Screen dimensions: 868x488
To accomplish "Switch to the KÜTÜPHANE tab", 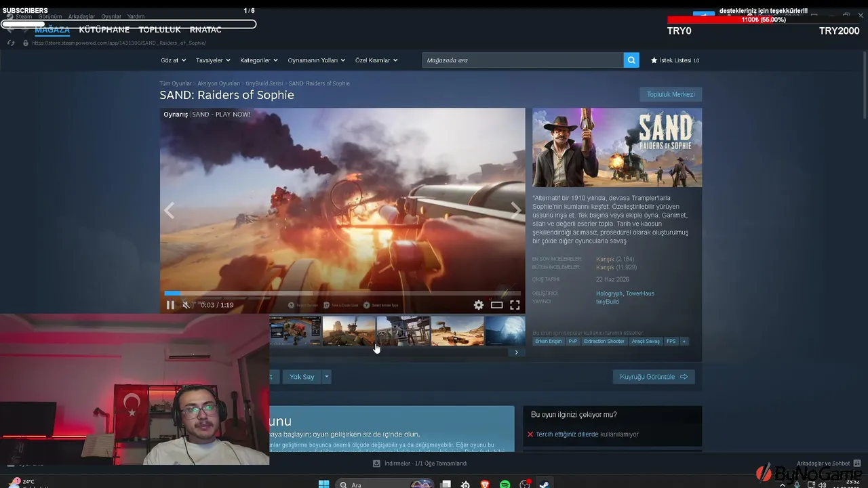I will click(x=104, y=30).
